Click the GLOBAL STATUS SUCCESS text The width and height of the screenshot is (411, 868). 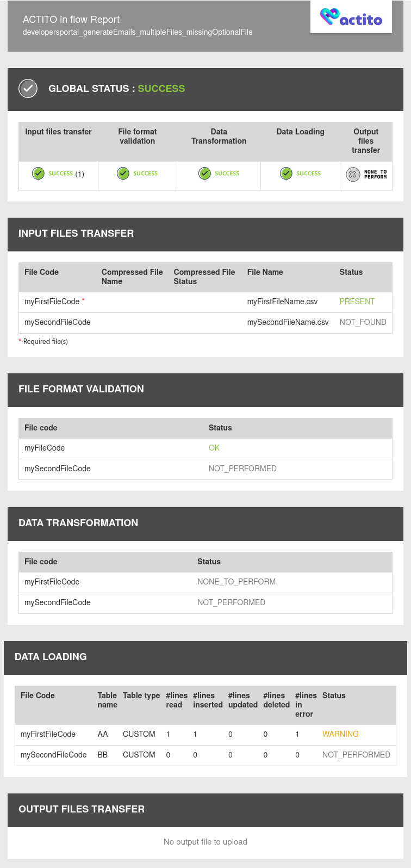click(116, 89)
